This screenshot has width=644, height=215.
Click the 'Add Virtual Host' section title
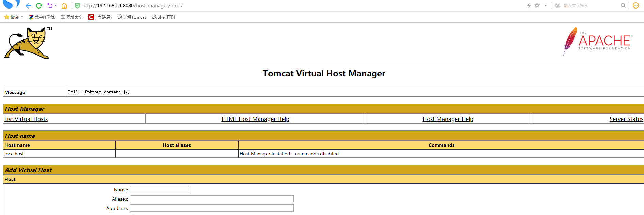click(x=28, y=170)
